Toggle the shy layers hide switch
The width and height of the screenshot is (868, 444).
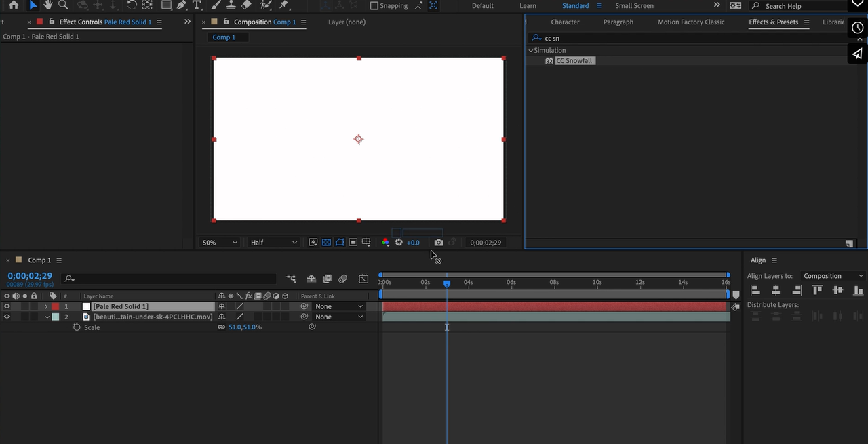(311, 279)
